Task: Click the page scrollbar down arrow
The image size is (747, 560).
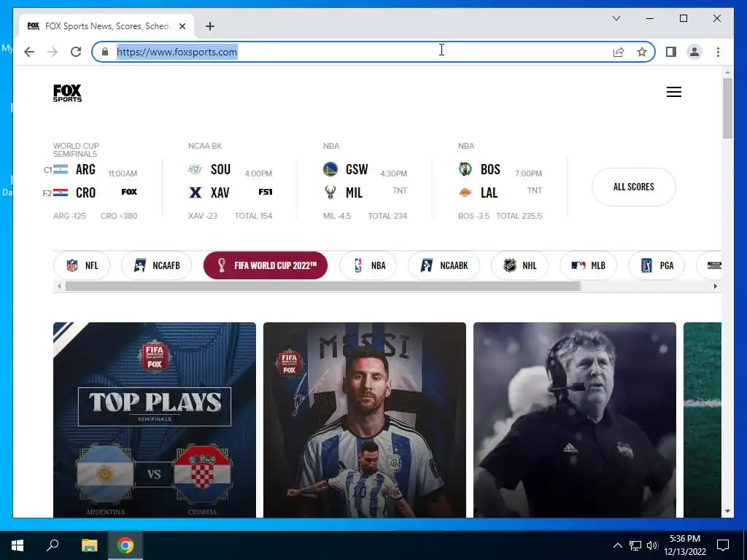Action: pos(727,511)
